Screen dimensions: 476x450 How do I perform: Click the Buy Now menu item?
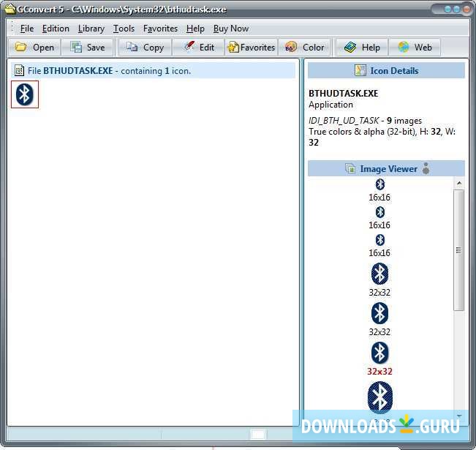coord(231,29)
